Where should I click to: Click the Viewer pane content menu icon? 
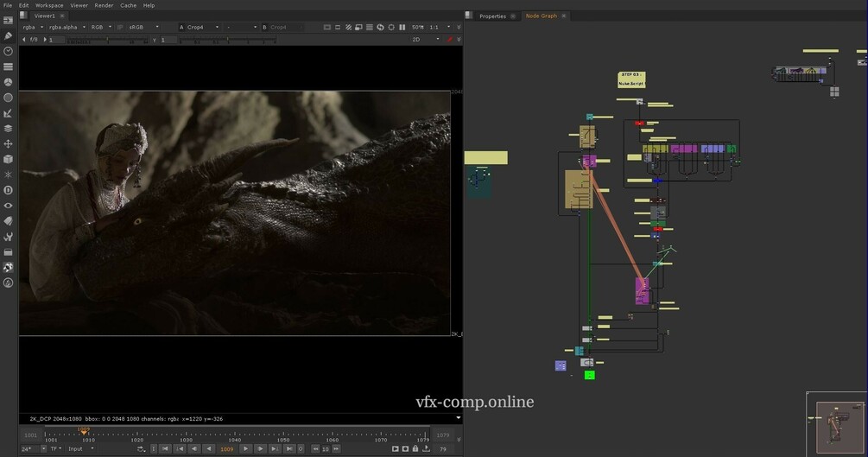tap(23, 16)
